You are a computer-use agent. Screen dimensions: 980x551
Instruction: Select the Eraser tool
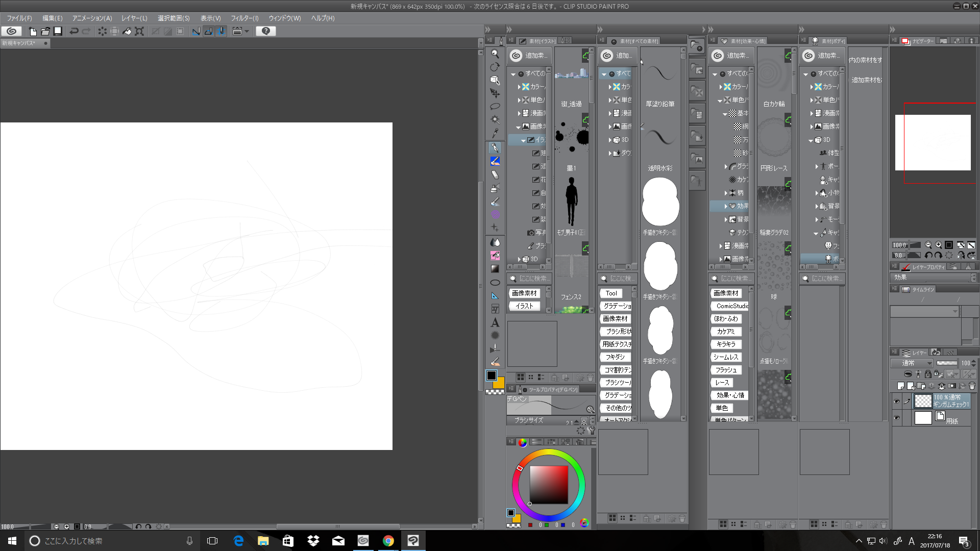coord(495,174)
